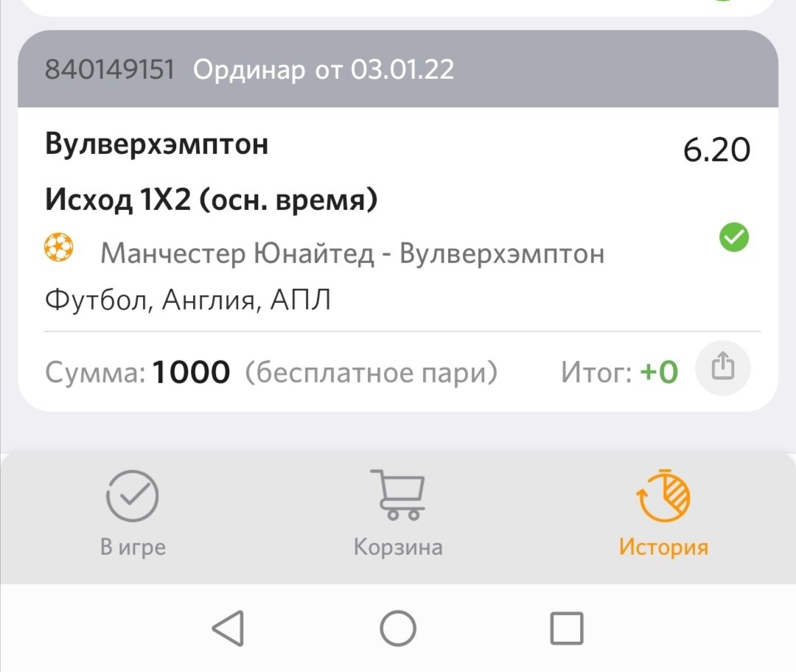Tap the green won-status checkmark
This screenshot has height=672, width=796.
click(733, 237)
